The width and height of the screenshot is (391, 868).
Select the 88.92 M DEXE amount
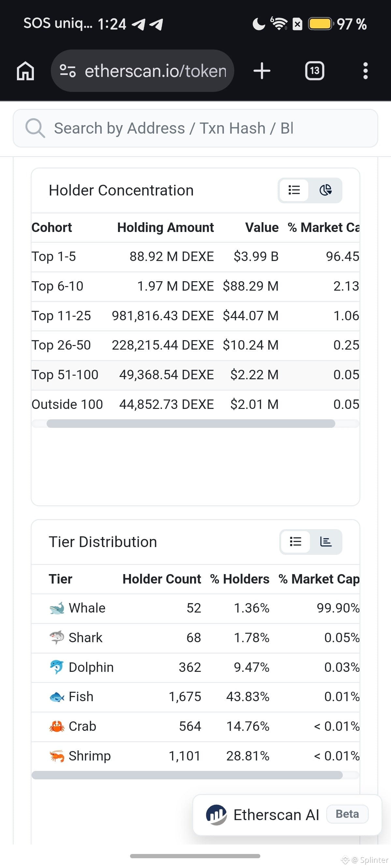pos(172,256)
